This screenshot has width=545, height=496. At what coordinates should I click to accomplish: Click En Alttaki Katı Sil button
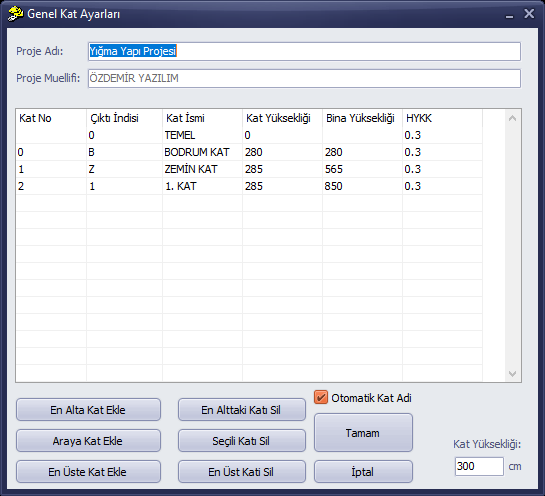click(x=242, y=410)
